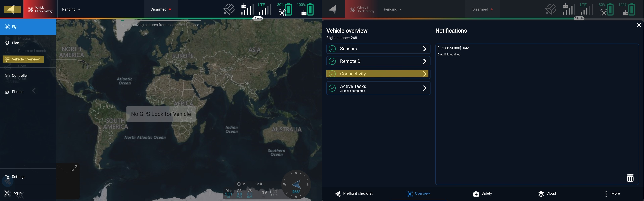Click the GPS satellite status icon
Screen dimensions: 644x201
click(x=229, y=9)
